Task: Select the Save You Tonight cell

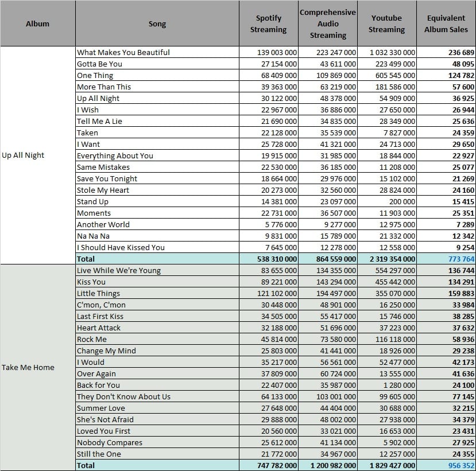Action: tap(157, 178)
